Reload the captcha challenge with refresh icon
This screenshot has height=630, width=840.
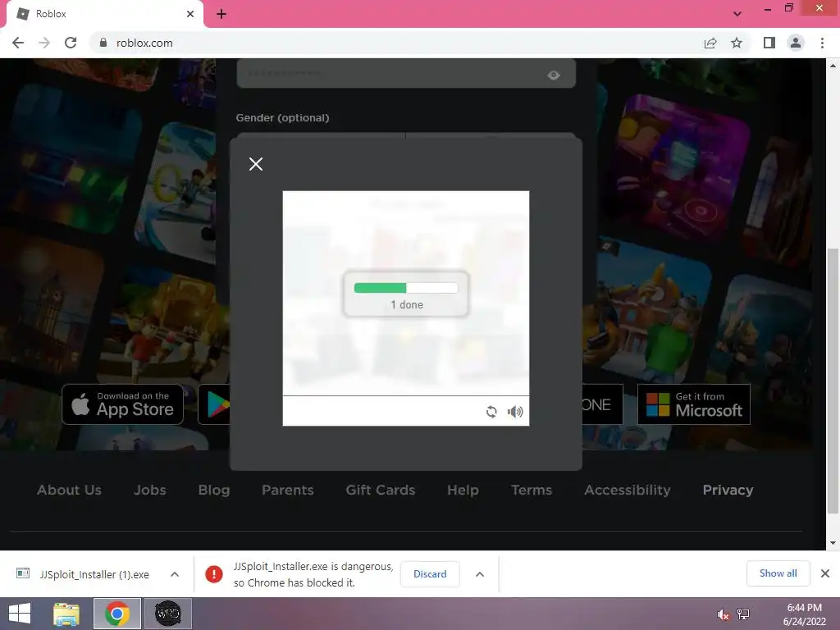click(x=491, y=412)
